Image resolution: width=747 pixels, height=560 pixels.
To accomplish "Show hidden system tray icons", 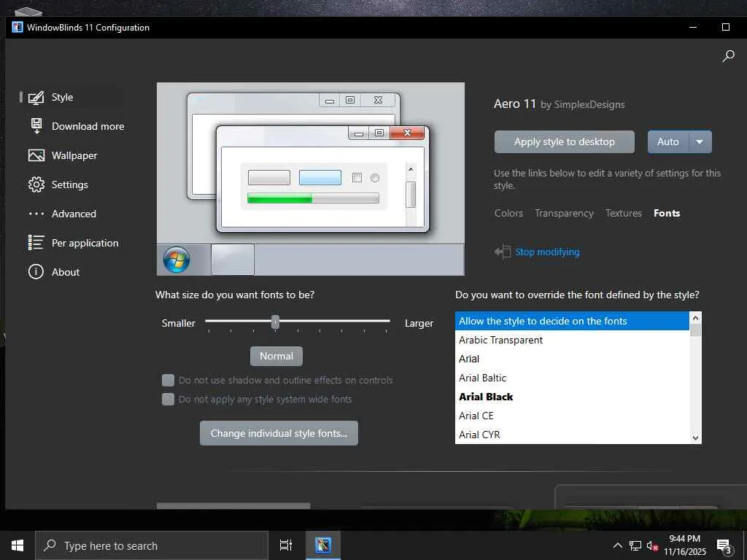I will coord(617,545).
